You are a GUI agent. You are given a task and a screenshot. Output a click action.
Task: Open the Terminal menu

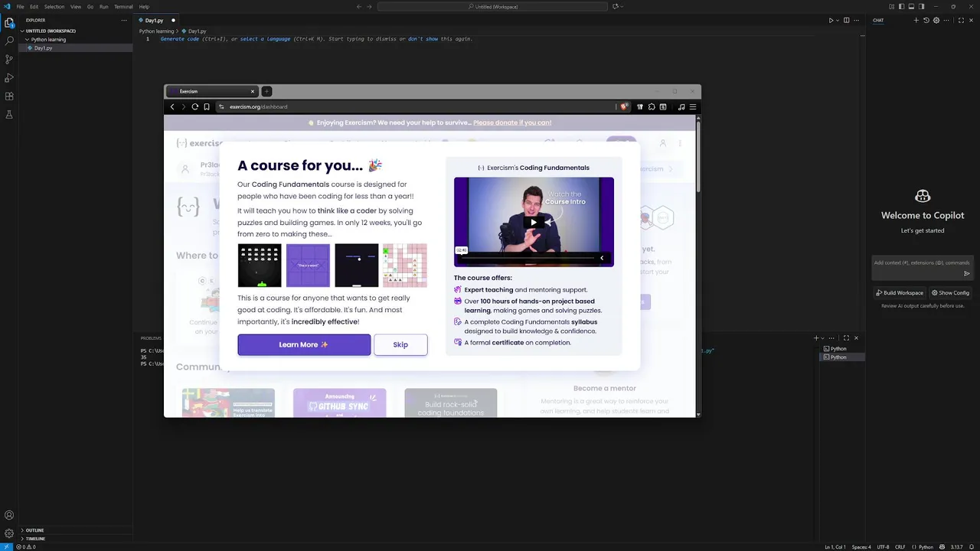[123, 6]
